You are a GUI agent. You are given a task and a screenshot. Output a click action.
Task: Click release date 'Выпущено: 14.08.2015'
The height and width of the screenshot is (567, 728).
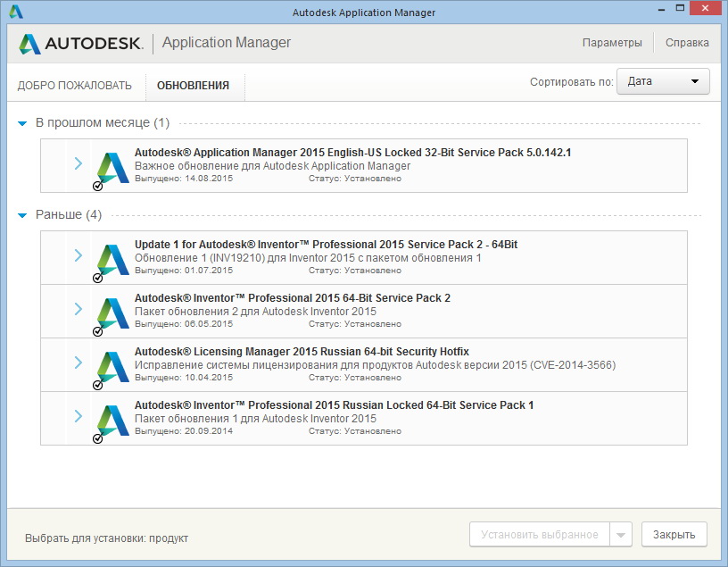click(x=184, y=179)
